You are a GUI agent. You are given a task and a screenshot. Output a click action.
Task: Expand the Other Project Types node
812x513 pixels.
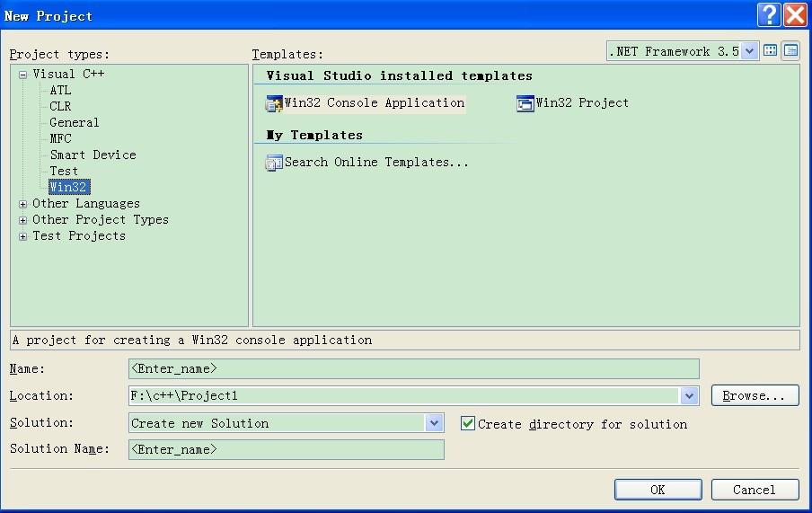[x=22, y=220]
